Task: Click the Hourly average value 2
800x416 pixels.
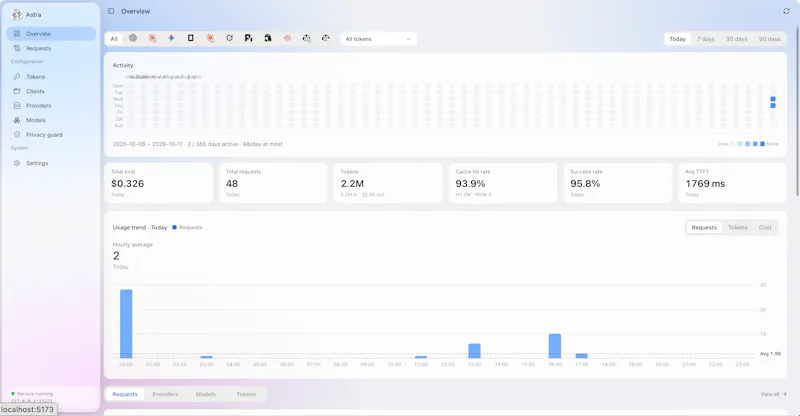Action: tap(116, 256)
